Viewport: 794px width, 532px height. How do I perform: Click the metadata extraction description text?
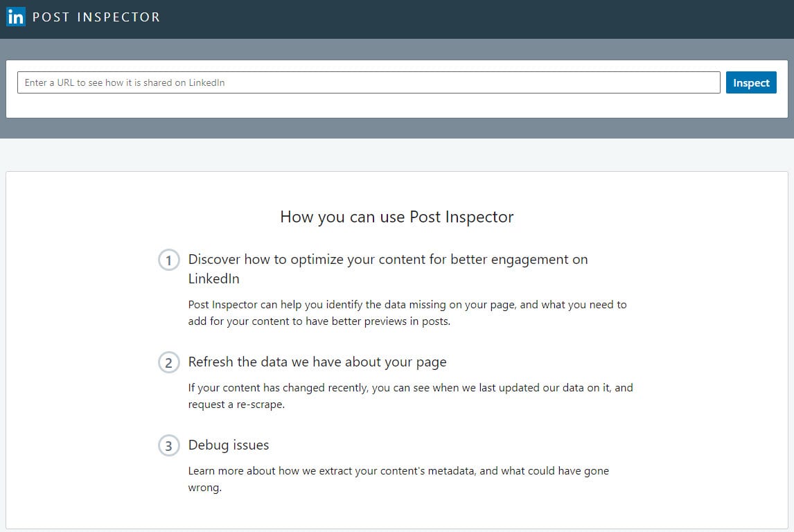(x=398, y=479)
